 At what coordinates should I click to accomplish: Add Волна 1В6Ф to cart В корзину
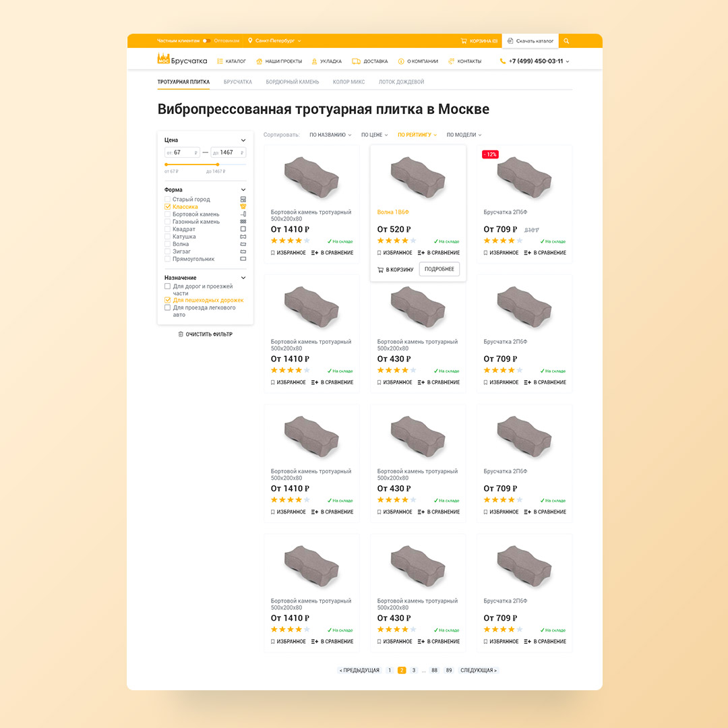395,269
